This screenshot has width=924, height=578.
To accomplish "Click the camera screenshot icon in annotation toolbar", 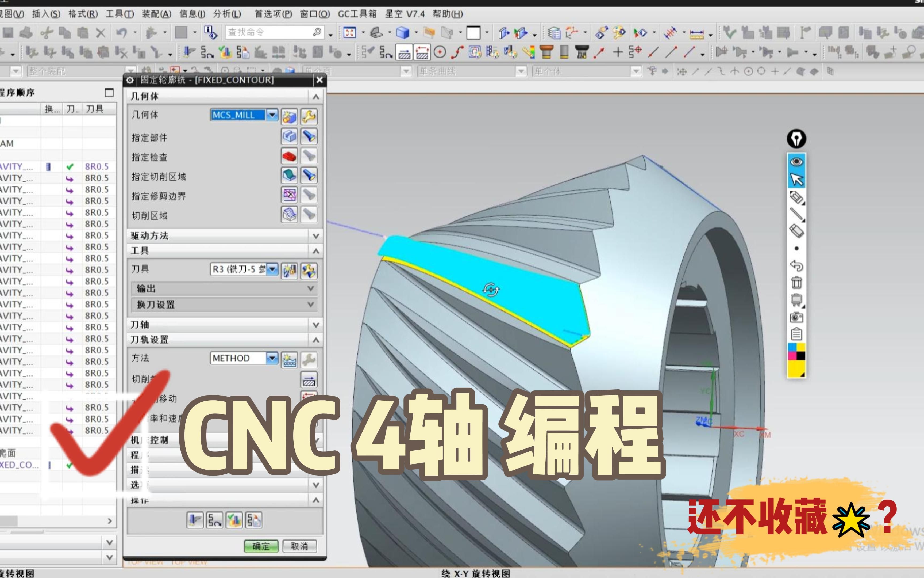I will pyautogui.click(x=796, y=317).
